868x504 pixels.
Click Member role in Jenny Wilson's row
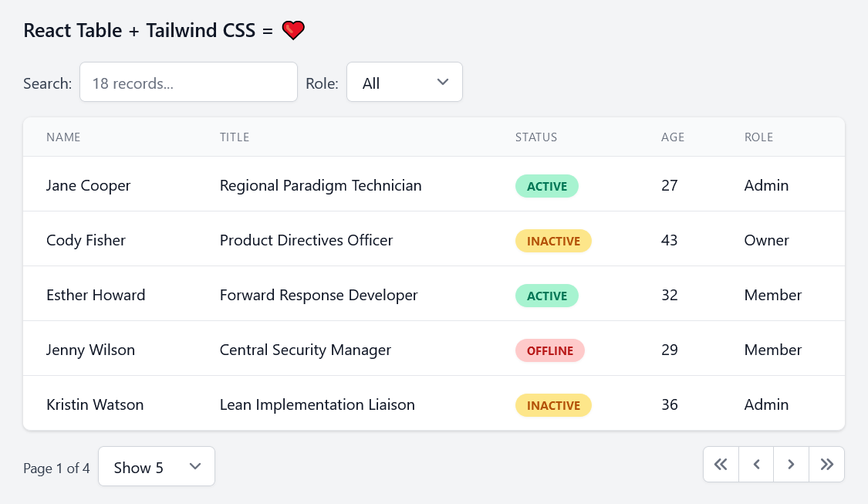point(773,350)
